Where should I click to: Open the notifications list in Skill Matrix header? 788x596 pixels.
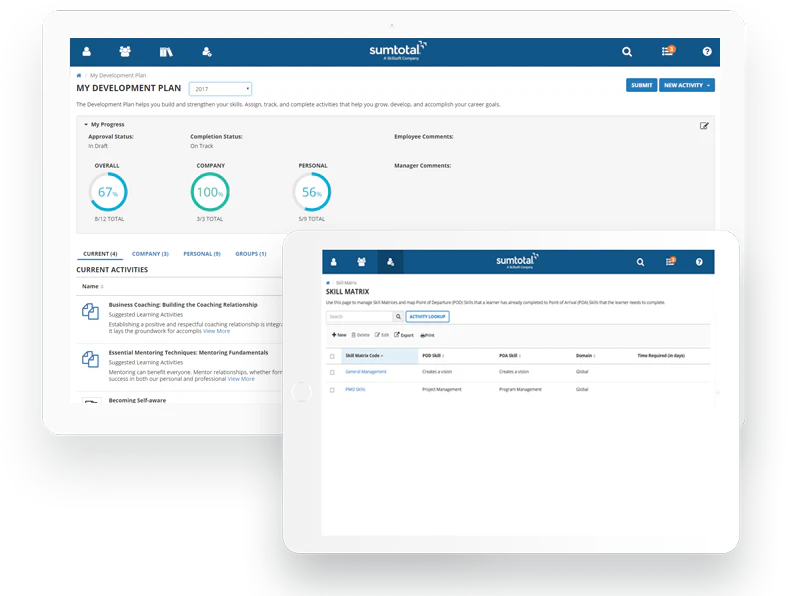point(670,261)
